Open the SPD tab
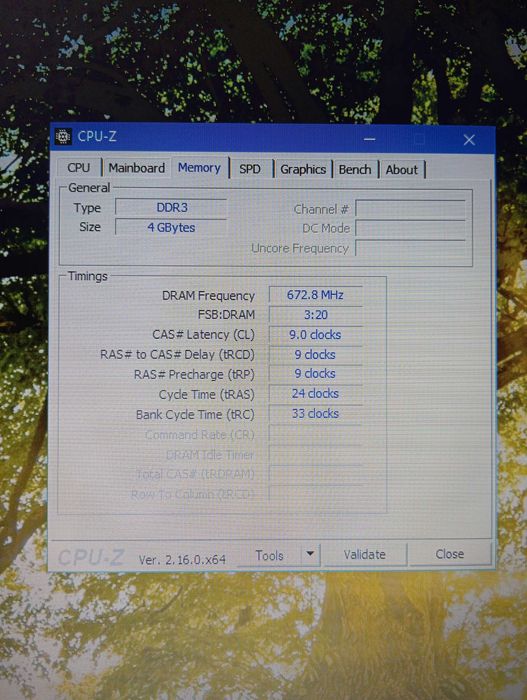527x700 pixels. (250, 169)
